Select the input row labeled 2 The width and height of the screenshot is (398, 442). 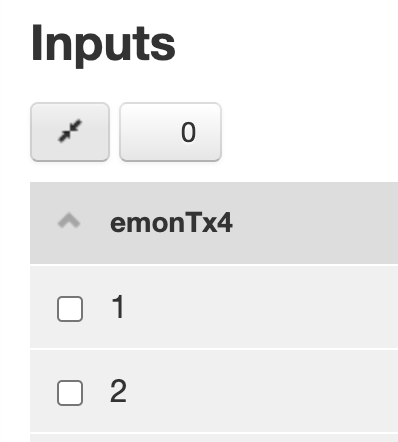click(x=214, y=391)
